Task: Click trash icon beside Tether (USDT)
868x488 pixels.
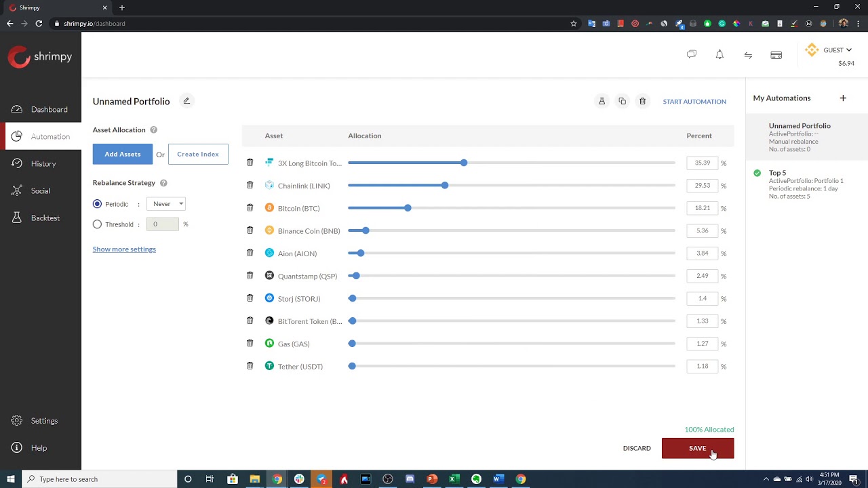Action: click(250, 366)
